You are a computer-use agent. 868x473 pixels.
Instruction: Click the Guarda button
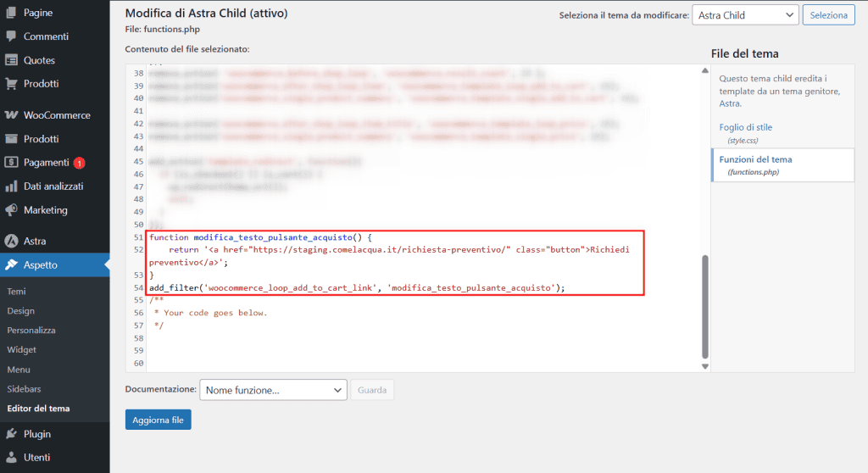(x=372, y=390)
